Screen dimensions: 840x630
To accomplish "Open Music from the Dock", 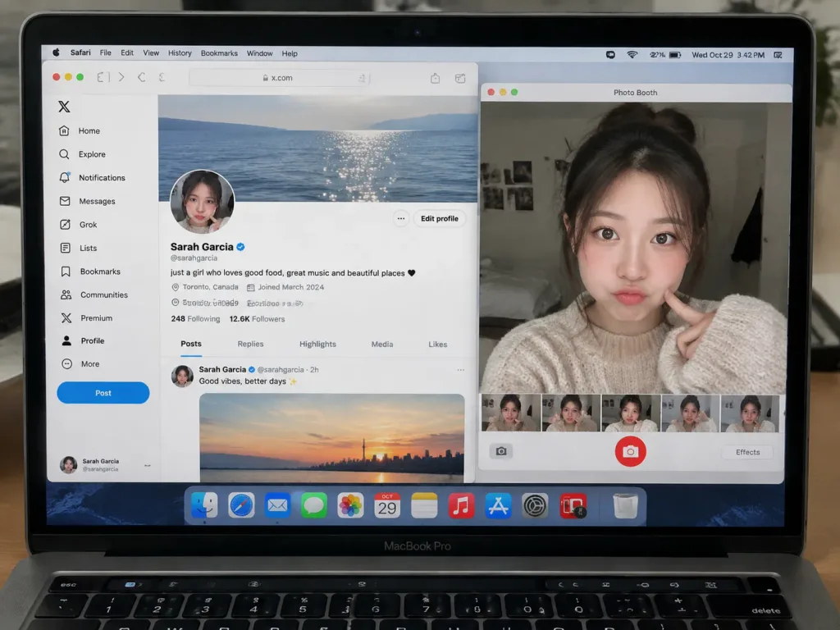I will [x=461, y=505].
